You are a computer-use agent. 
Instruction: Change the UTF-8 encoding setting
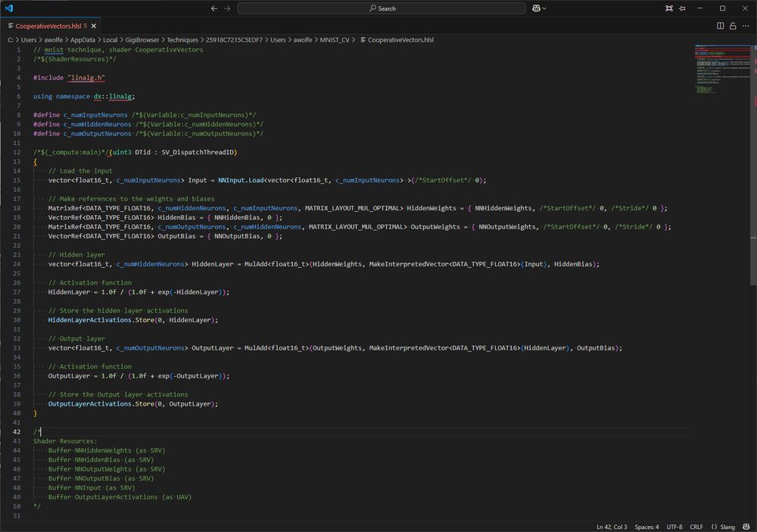pos(674,527)
